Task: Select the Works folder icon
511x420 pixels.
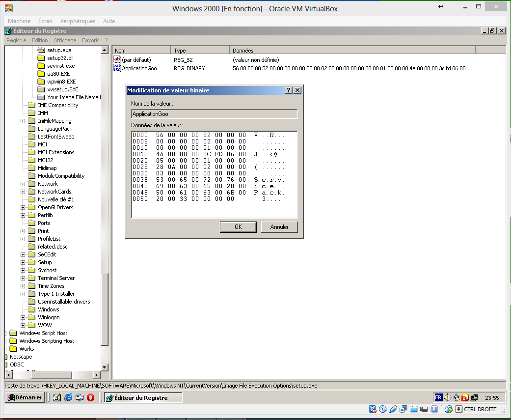Action: coord(13,349)
